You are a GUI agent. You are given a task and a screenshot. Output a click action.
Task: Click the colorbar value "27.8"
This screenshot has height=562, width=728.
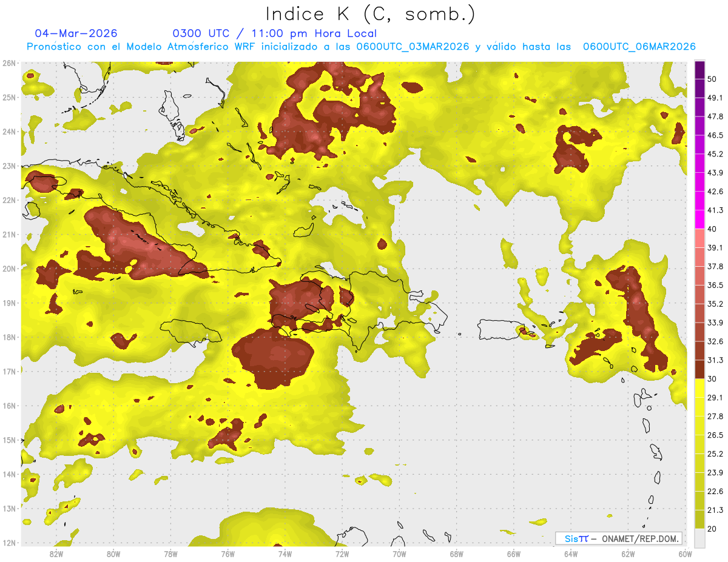715,416
